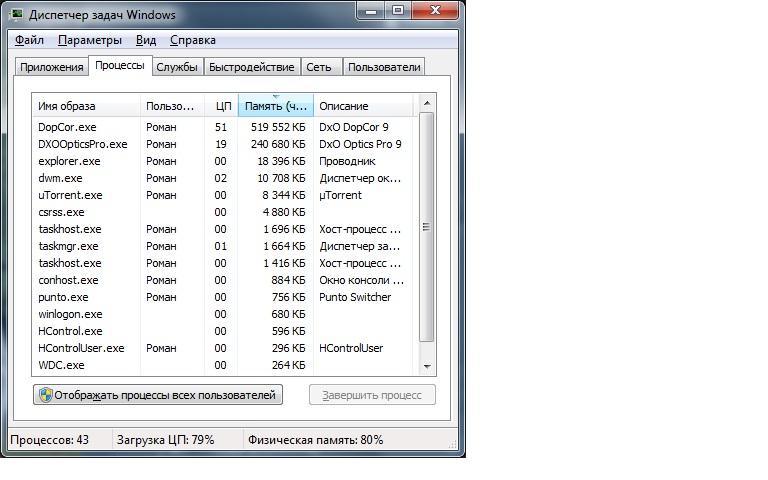Select taskhost.exe using 1 696 КБ
768x480 pixels.
click(225, 229)
